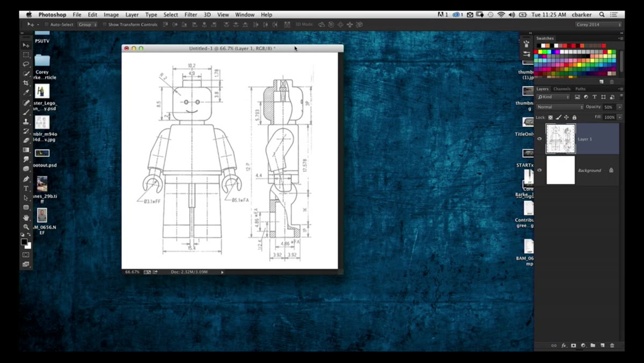The width and height of the screenshot is (644, 363).
Task: Toggle Lock position icon
Action: click(566, 117)
